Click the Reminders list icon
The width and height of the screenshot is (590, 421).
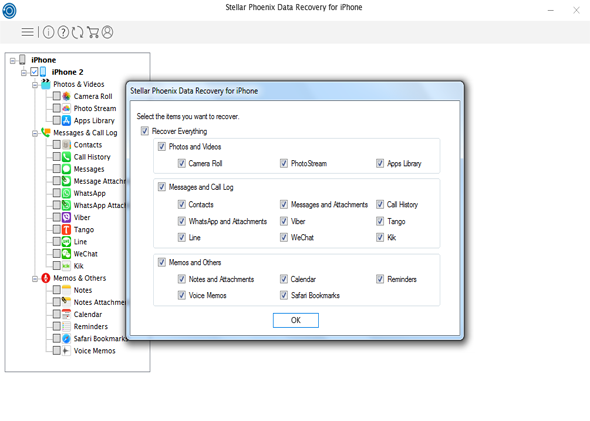coord(66,326)
